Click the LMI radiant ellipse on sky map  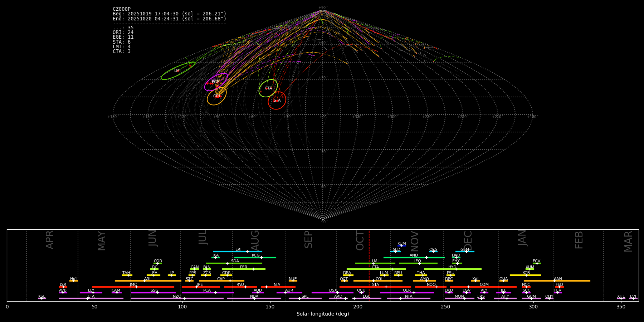coord(178,71)
